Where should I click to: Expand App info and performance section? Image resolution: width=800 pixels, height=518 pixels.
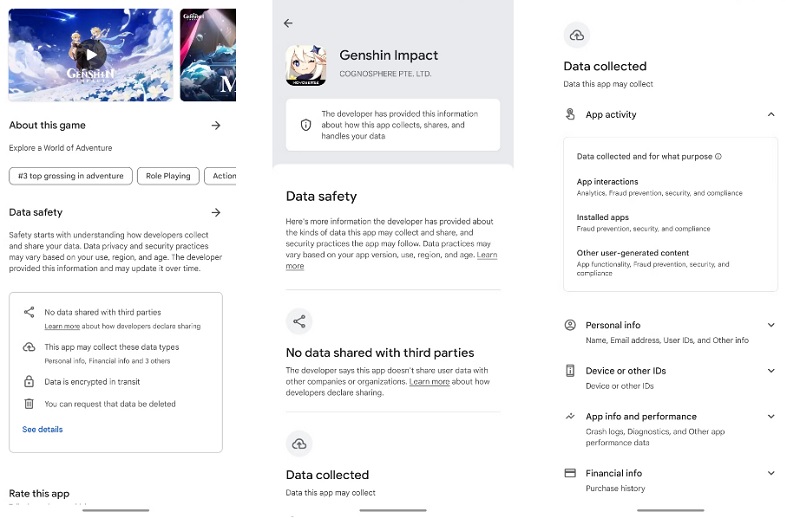tap(771, 416)
